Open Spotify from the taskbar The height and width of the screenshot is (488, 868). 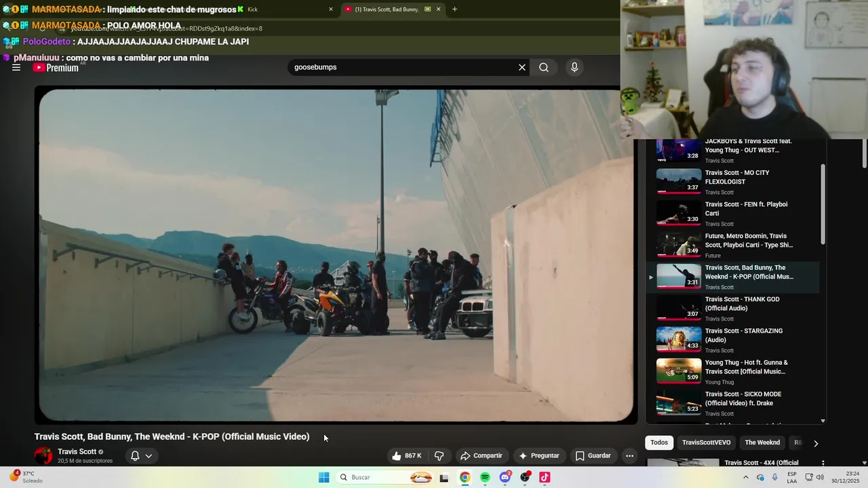485,477
